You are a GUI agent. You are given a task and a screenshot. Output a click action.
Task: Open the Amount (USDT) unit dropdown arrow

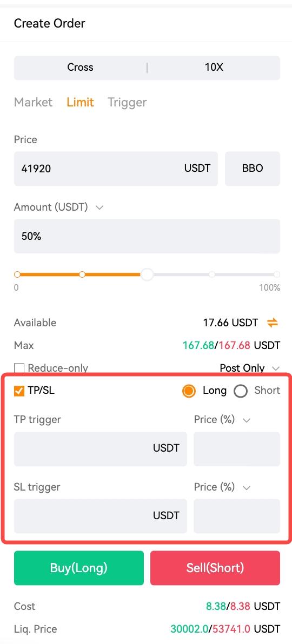coord(99,208)
